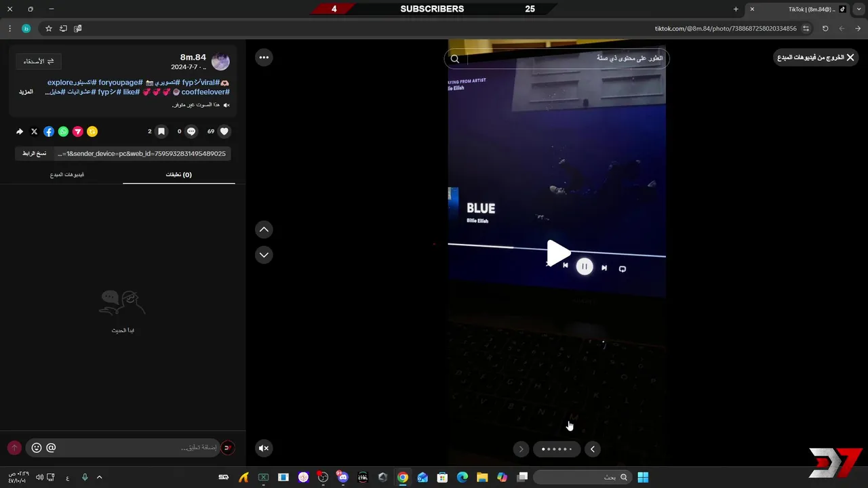Mention a user with @ icon
868x488 pixels.
(x=51, y=447)
